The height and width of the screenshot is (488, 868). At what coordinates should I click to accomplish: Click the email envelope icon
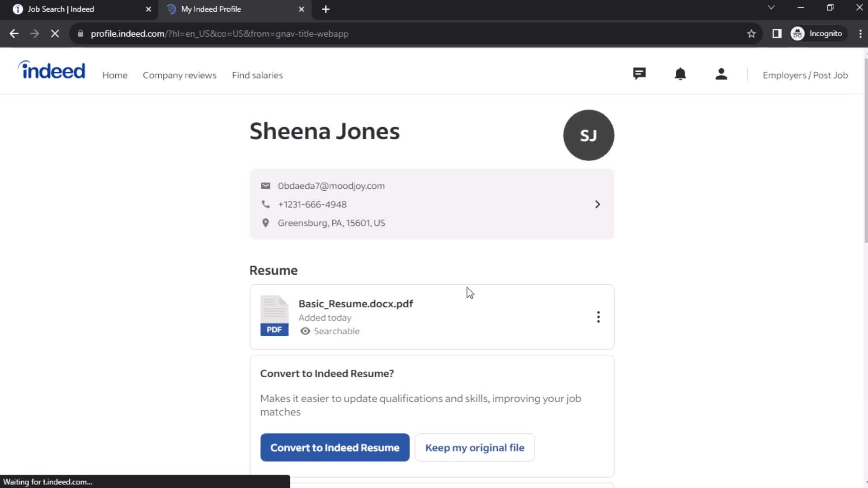tap(266, 186)
